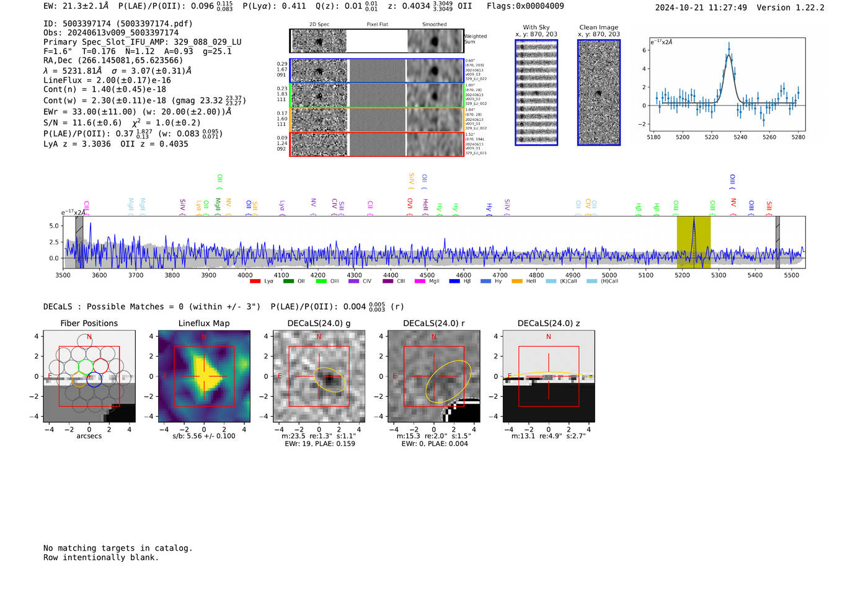Select the timestamp "2024-10-21 11:27:49"
The image size is (868, 591).
[701, 7]
